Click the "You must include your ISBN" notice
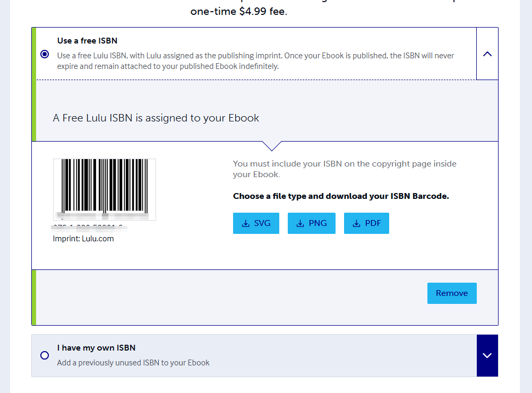 [x=345, y=169]
